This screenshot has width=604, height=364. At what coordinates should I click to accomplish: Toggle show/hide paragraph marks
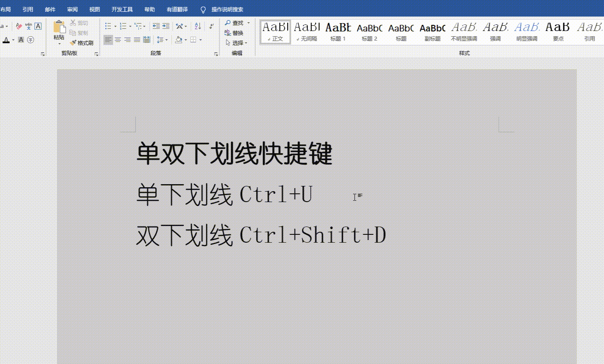(212, 27)
